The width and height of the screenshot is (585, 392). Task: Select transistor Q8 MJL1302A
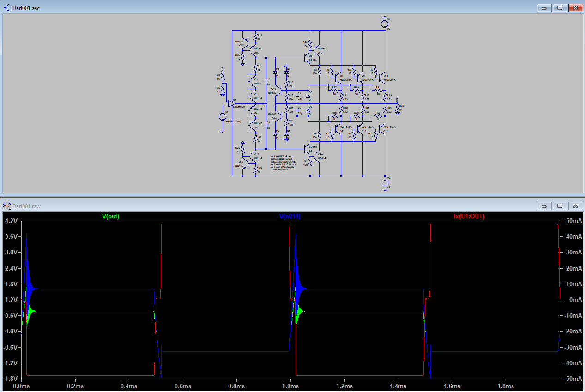click(x=339, y=130)
